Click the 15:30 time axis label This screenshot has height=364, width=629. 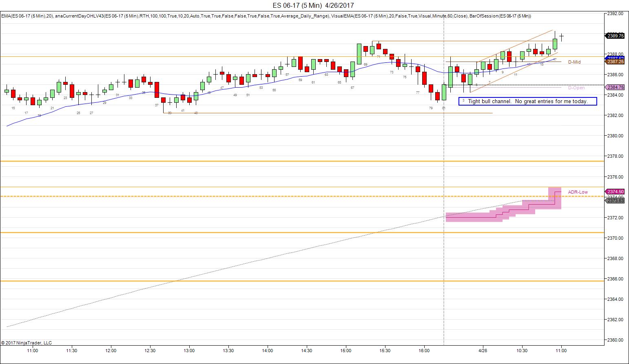click(385, 351)
